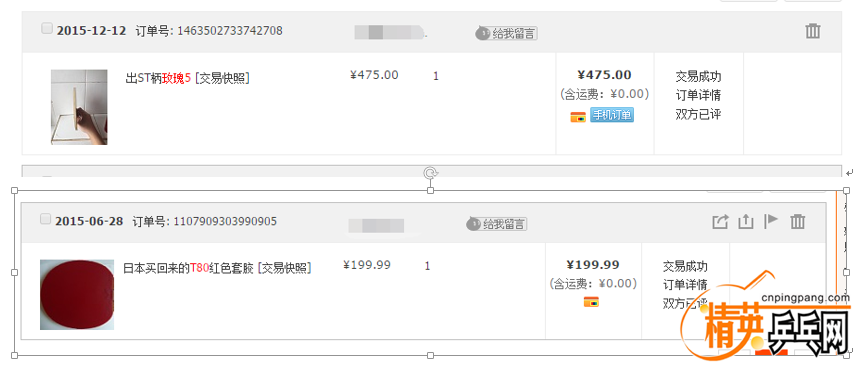Click the share arrow icon in 2015-06-28 order
862x369 pixels.
(x=720, y=222)
